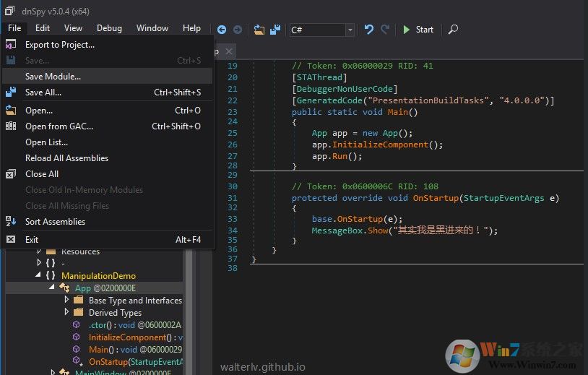Select the OnStartup method in tree

(116, 361)
